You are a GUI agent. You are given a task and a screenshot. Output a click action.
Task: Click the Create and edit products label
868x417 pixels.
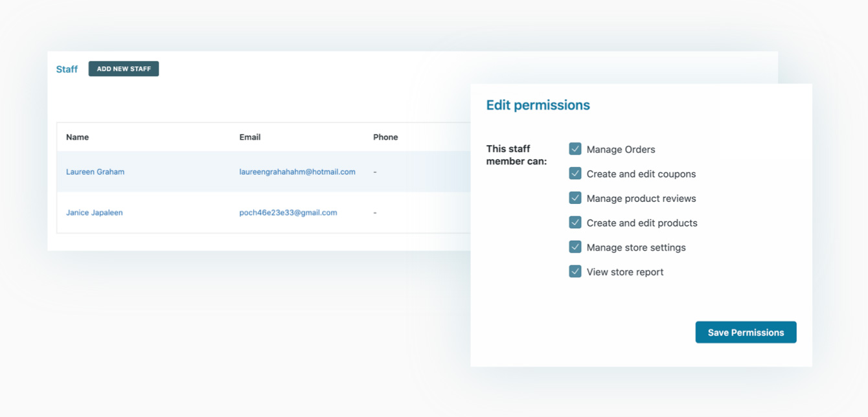642,223
